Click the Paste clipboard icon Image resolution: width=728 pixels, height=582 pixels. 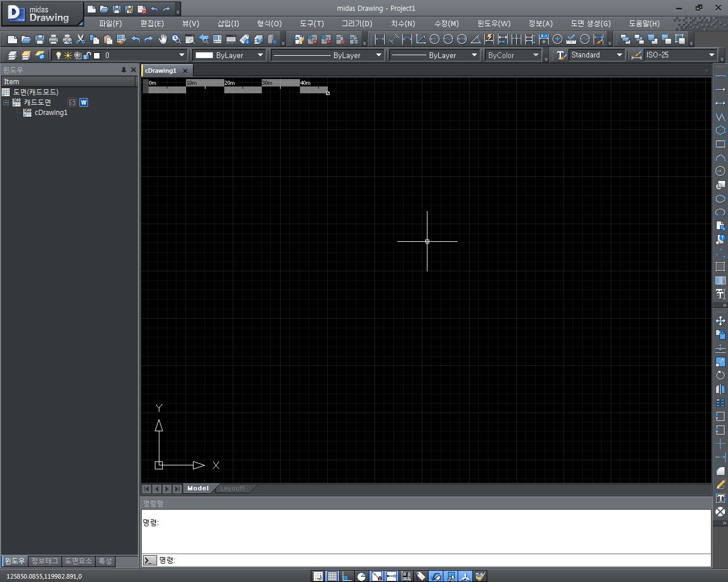tap(108, 39)
